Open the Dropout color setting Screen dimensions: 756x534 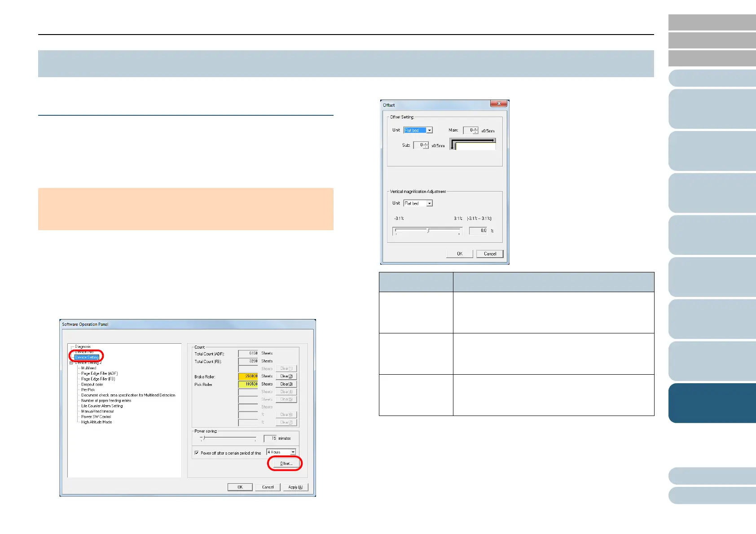pyautogui.click(x=92, y=384)
